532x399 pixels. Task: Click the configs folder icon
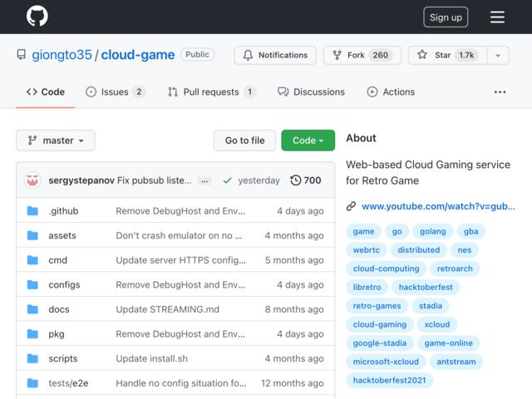[32, 284]
